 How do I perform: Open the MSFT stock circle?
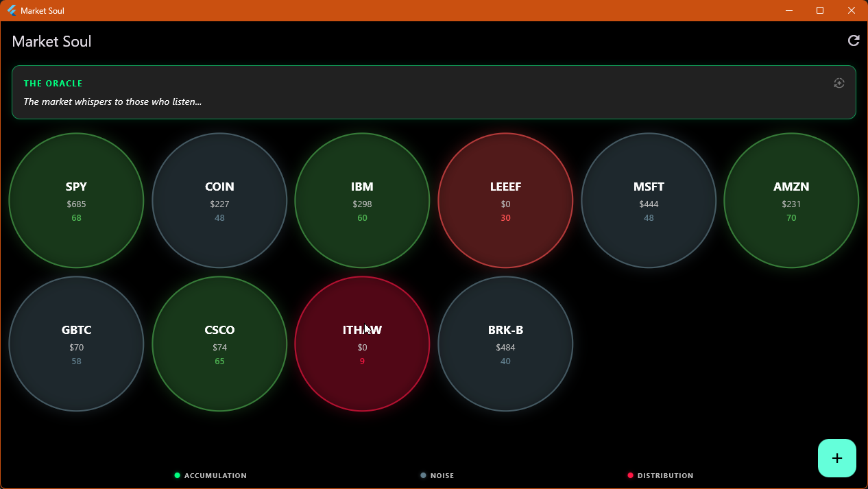(x=649, y=200)
